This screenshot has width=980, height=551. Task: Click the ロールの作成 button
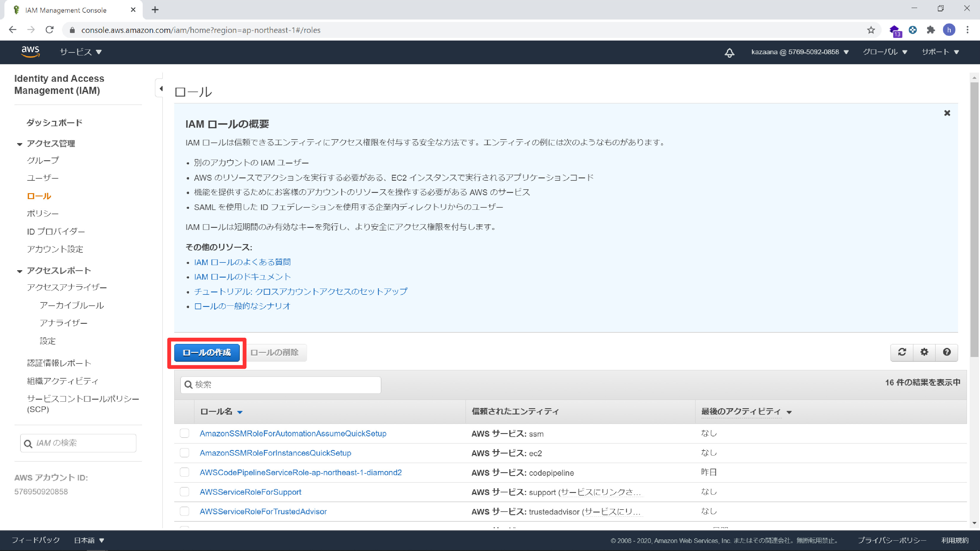pyautogui.click(x=207, y=353)
